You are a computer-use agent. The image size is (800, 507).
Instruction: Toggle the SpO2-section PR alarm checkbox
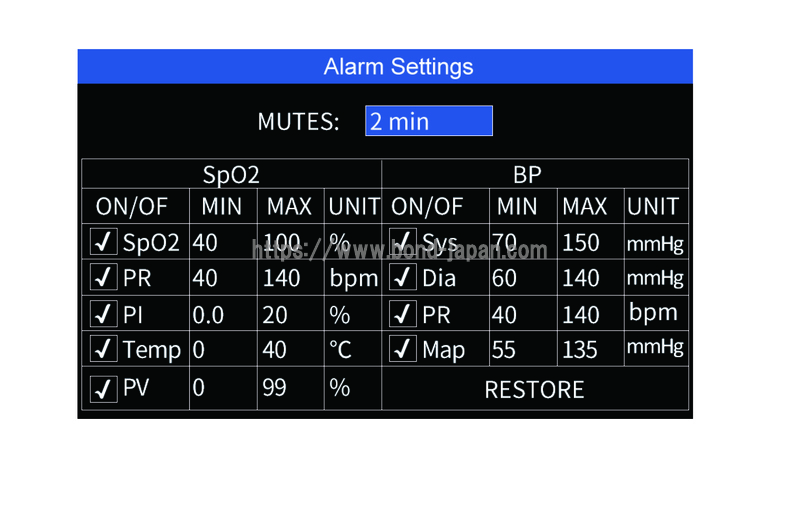[x=104, y=277]
